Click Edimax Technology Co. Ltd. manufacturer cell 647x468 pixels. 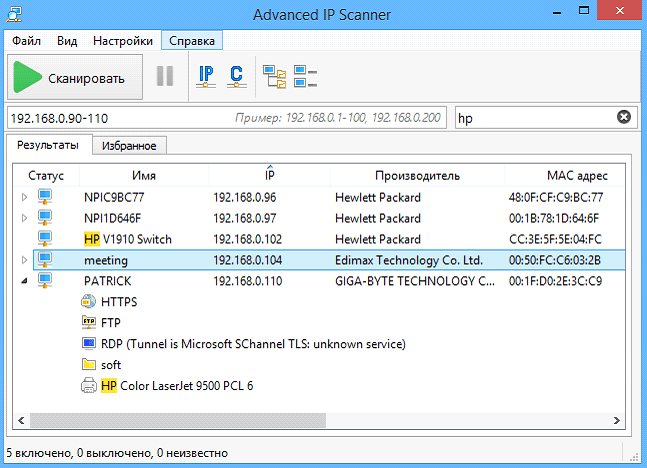409,260
